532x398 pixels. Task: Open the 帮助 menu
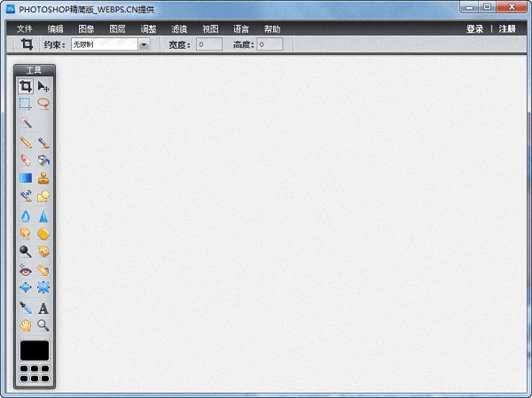(272, 29)
